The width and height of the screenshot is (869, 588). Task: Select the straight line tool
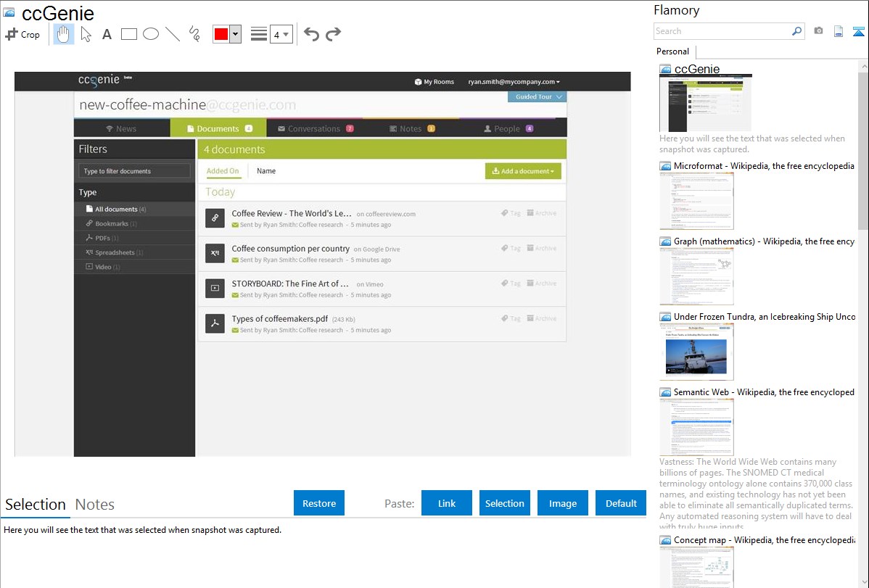(x=173, y=34)
